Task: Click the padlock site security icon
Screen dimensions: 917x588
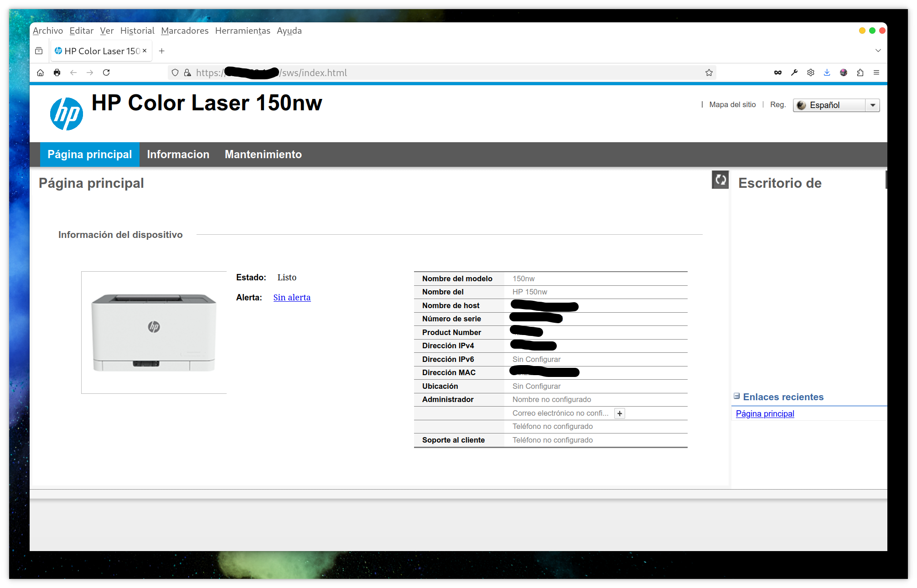Action: click(187, 72)
